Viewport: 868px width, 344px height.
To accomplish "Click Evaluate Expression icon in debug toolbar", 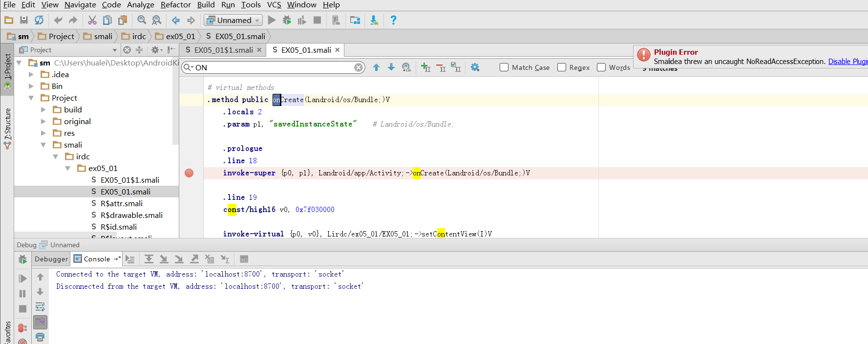I will pos(244,259).
